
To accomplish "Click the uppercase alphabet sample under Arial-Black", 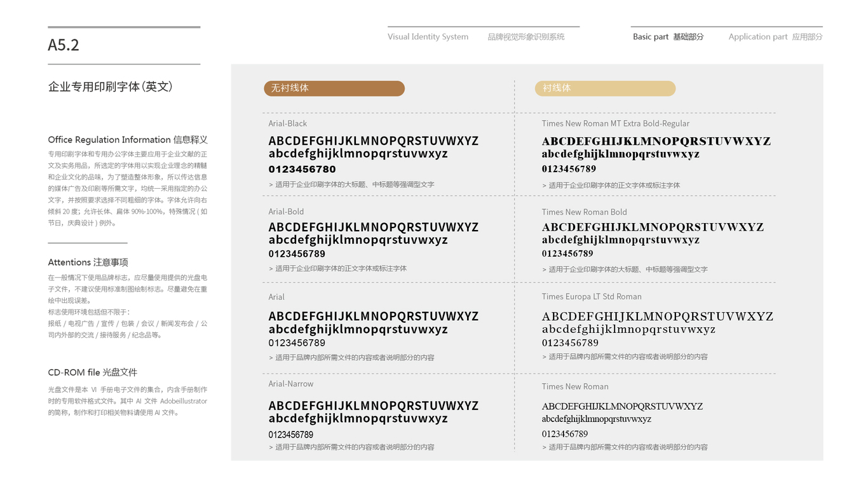I will pos(374,140).
